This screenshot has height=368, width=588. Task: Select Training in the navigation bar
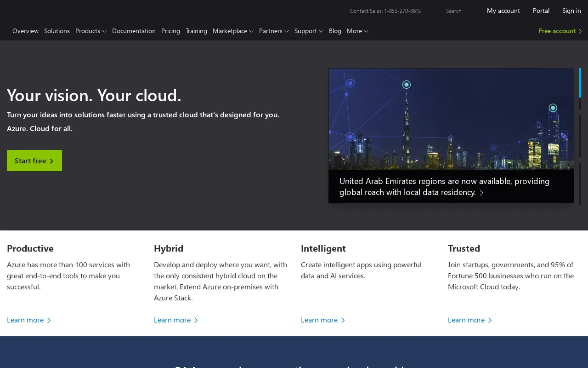196,31
